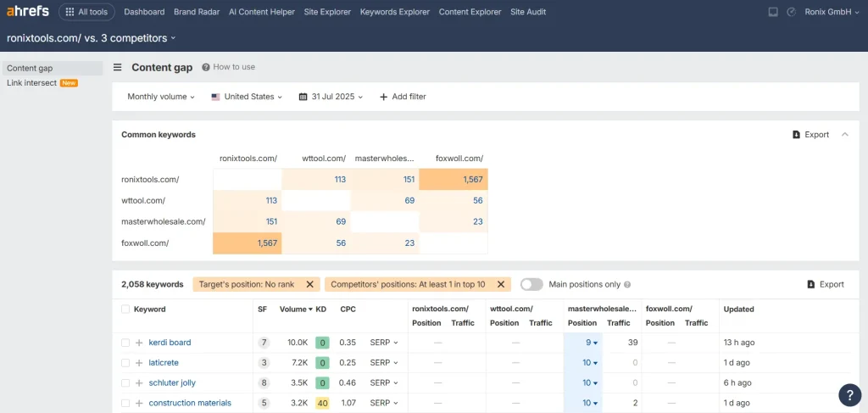Switch to Site Explorer

(x=327, y=12)
